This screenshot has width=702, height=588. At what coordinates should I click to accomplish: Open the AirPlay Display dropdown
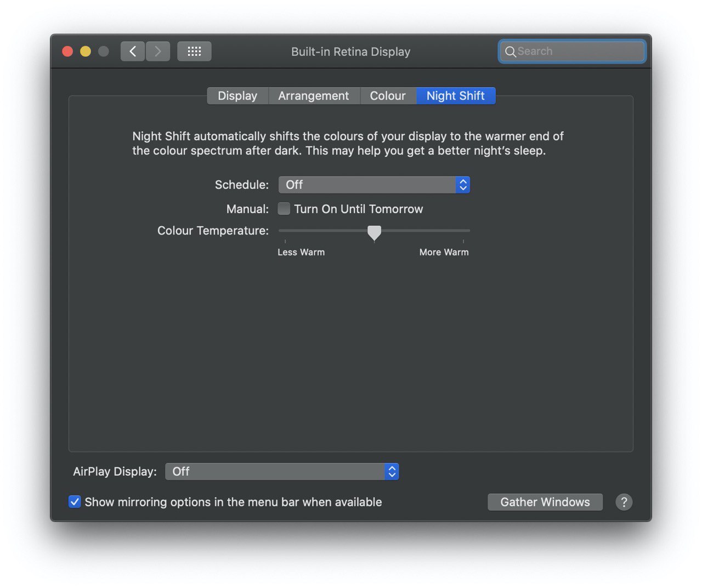(x=282, y=471)
